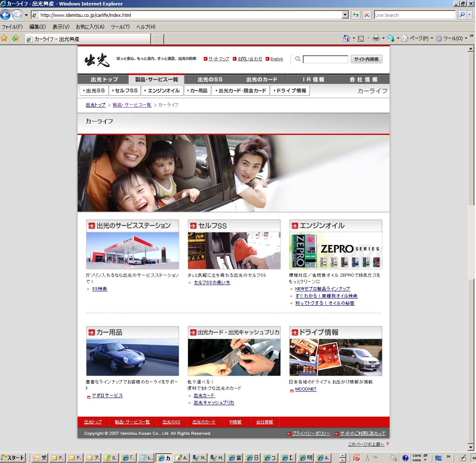Click このページの上部へ link
Image resolution: width=476 pixels, height=463 pixels.
[x=366, y=444]
